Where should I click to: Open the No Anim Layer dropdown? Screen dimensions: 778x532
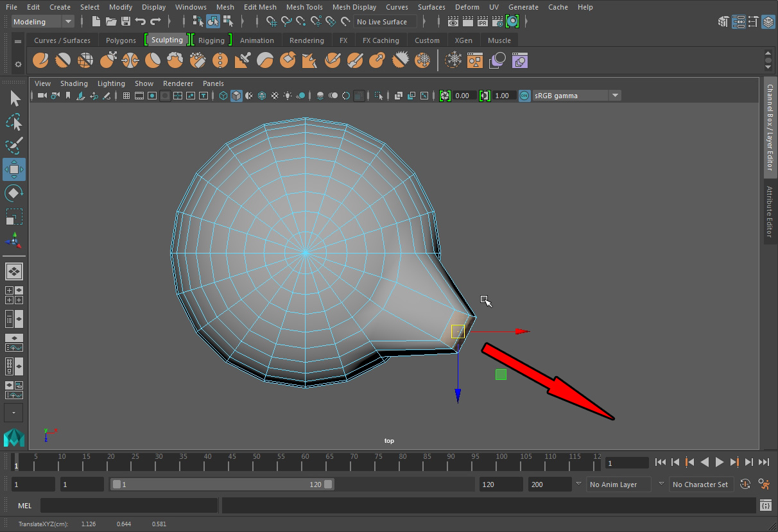578,485
